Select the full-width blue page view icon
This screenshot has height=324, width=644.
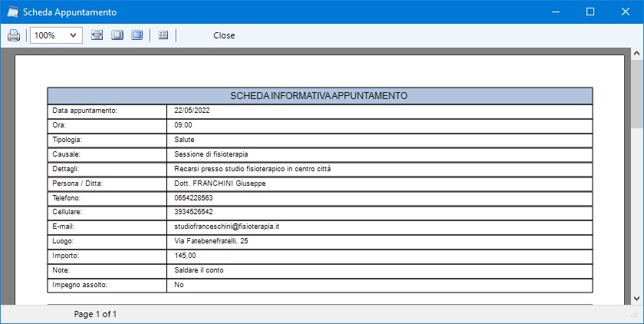point(136,35)
